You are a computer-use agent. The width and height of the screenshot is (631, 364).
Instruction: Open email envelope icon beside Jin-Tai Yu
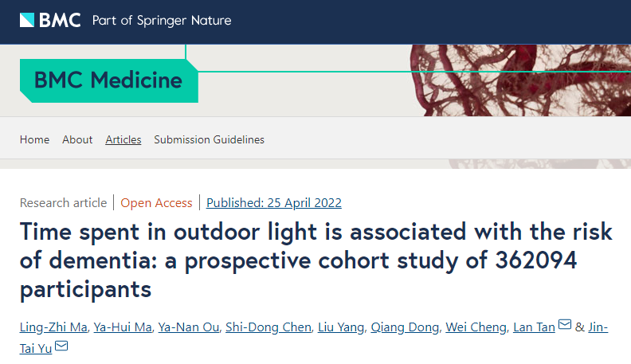(x=61, y=346)
